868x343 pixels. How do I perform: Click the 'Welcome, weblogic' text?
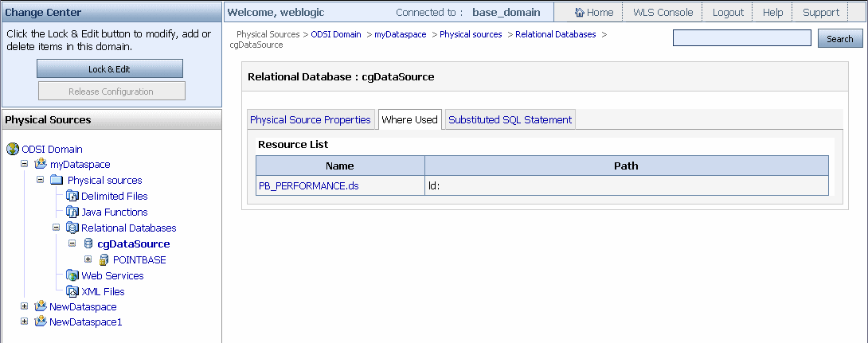pos(276,12)
